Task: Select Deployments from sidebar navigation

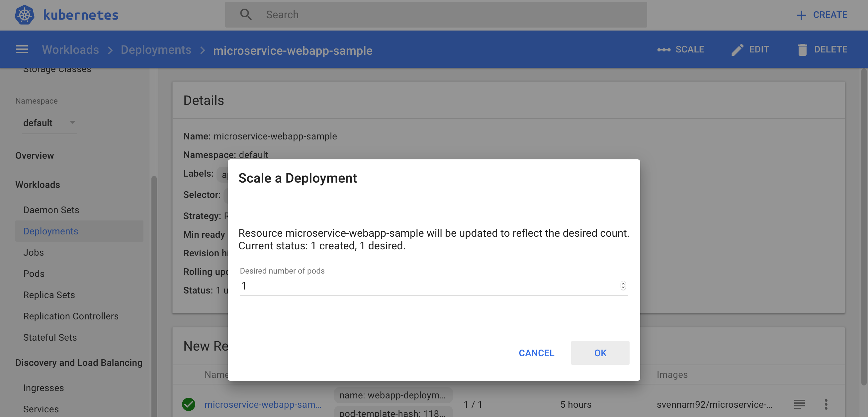Action: coord(50,231)
